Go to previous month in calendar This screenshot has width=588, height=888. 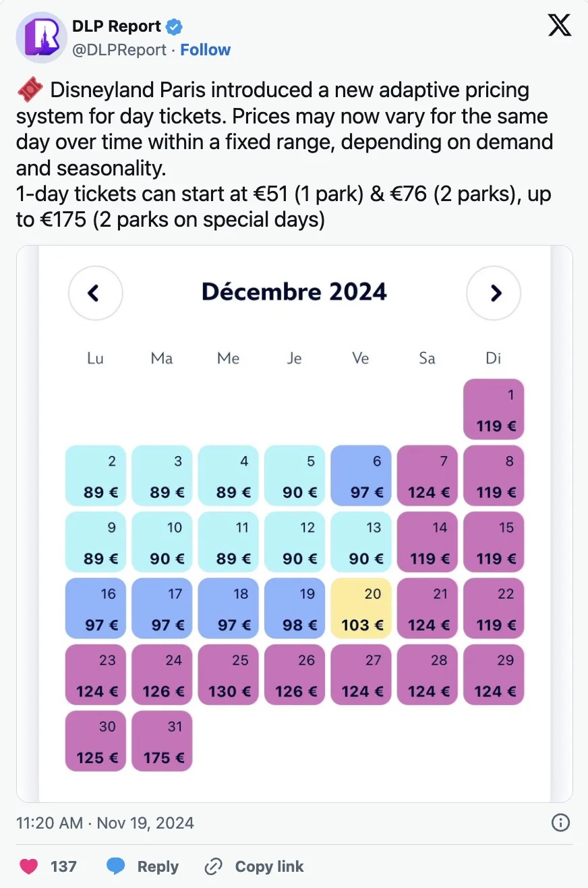[95, 293]
